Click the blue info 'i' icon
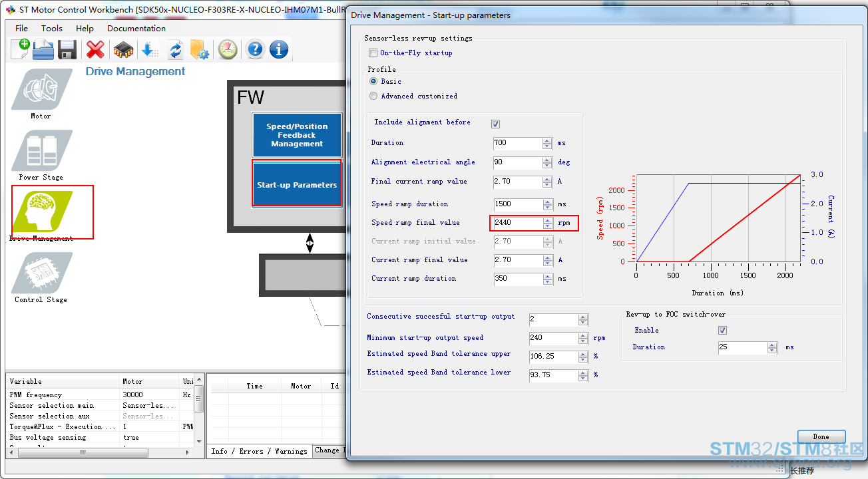868x479 pixels. [x=278, y=49]
